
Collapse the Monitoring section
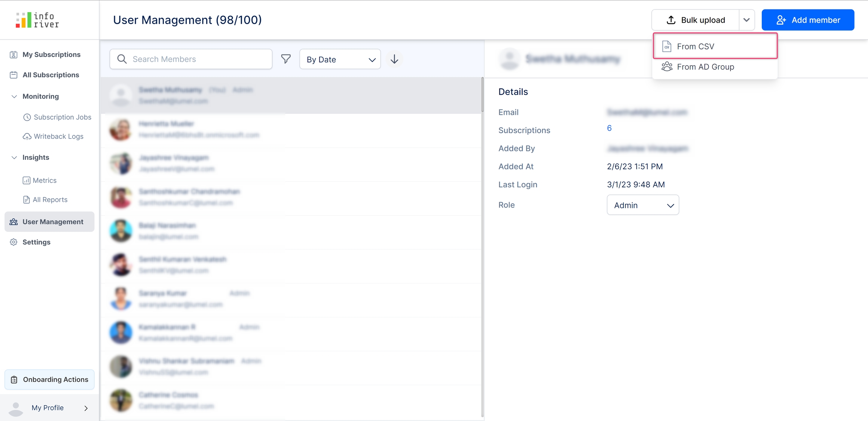click(x=14, y=96)
